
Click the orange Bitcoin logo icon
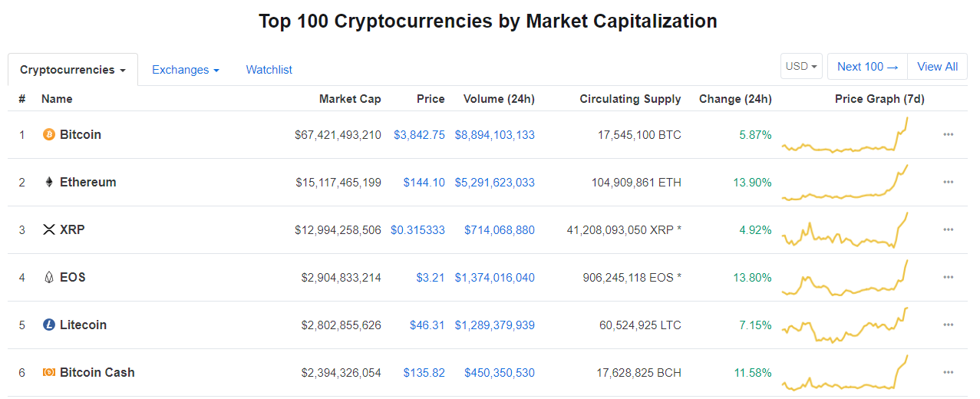coord(49,135)
